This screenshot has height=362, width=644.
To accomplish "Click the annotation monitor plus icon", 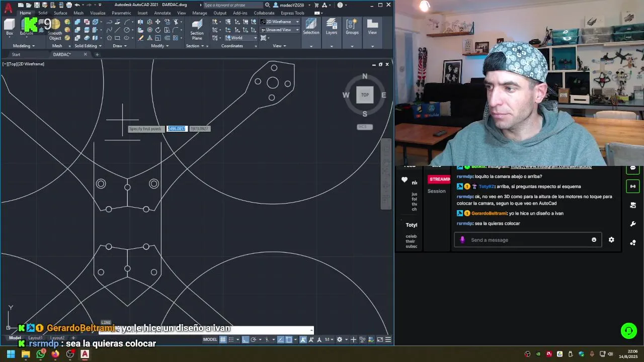I will (x=353, y=339).
